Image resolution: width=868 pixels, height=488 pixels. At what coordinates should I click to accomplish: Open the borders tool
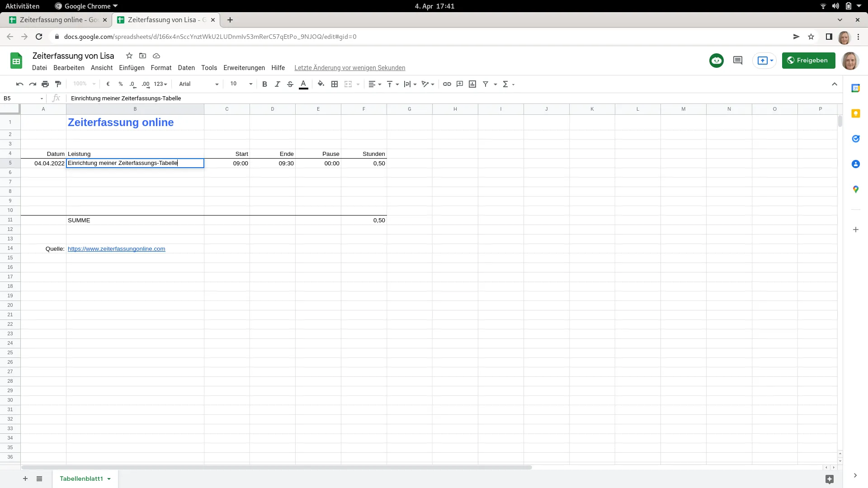click(x=335, y=84)
